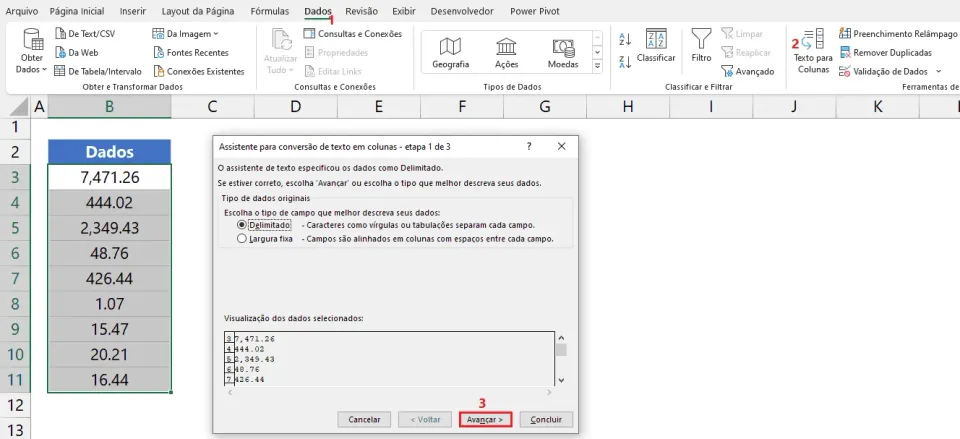Sort descending Z to A
Screen dimensions: 960x439
coord(625,61)
